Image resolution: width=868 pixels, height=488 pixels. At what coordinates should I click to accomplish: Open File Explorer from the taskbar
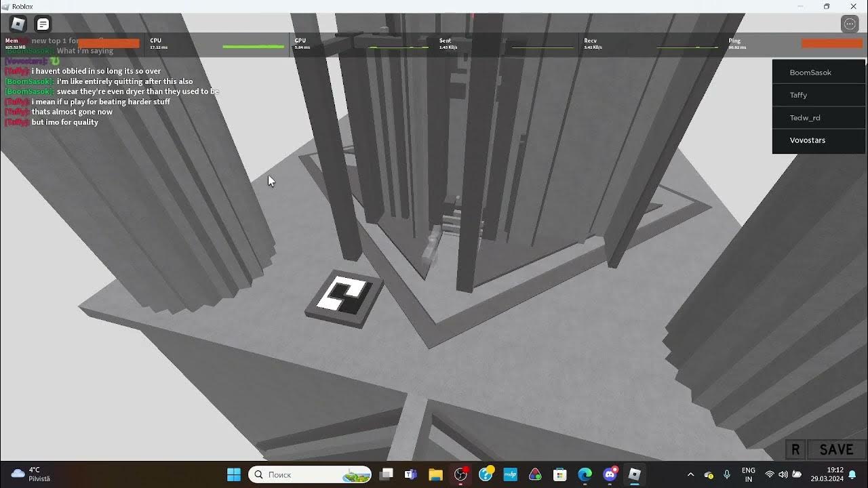click(435, 474)
